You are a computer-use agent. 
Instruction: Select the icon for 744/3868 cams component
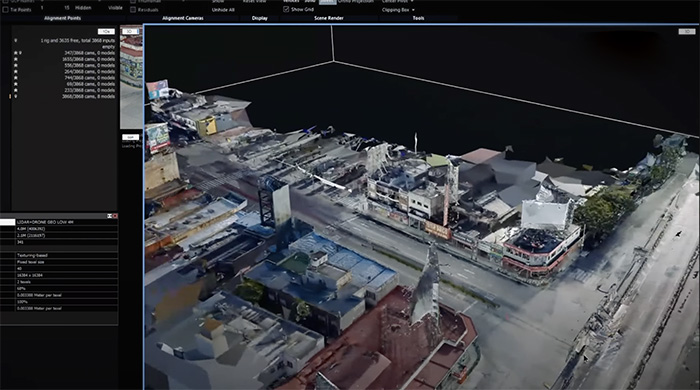[16, 78]
